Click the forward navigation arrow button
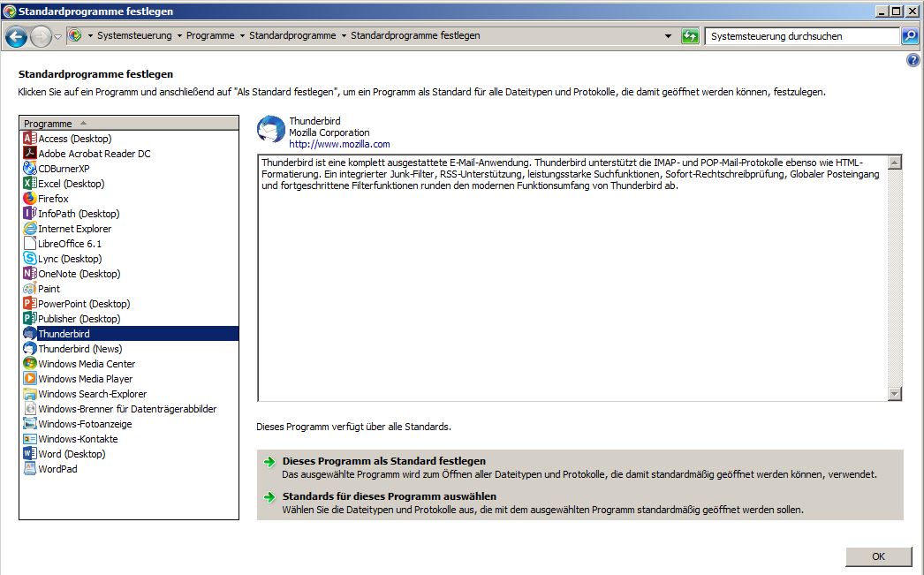The image size is (924, 575). pyautogui.click(x=41, y=36)
